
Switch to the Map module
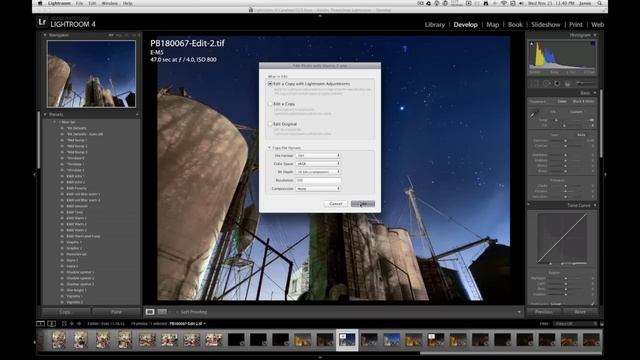(x=493, y=24)
